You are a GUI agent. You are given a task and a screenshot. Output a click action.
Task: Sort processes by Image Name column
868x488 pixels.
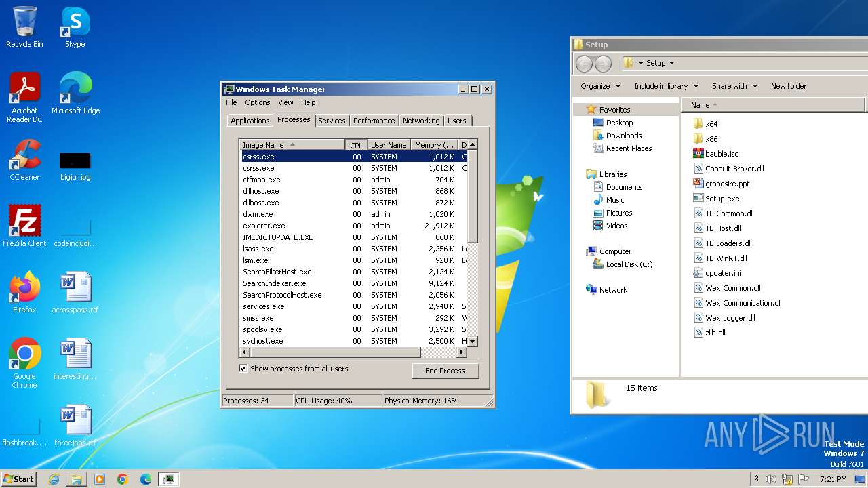pos(292,145)
